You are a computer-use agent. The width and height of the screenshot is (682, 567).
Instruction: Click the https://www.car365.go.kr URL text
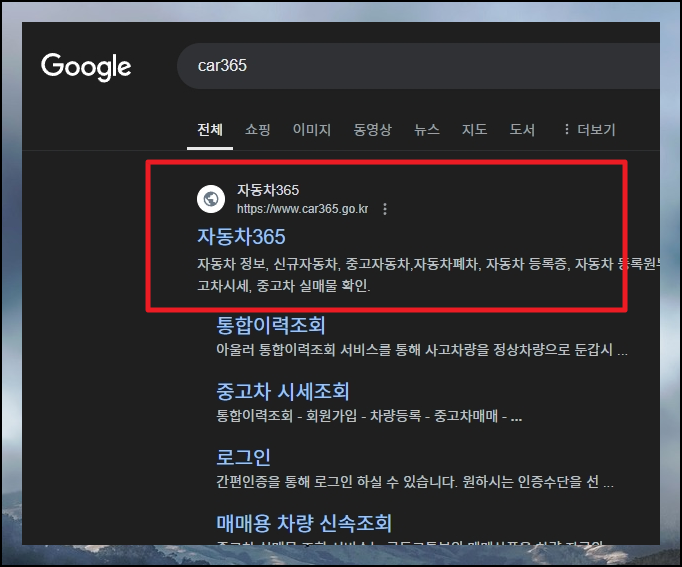(x=302, y=209)
